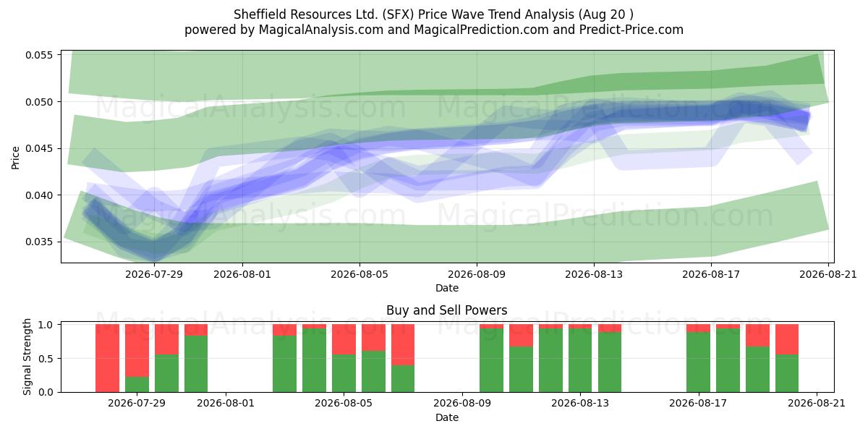
Task: Click the 0.050 price tick label
Action: click(40, 102)
